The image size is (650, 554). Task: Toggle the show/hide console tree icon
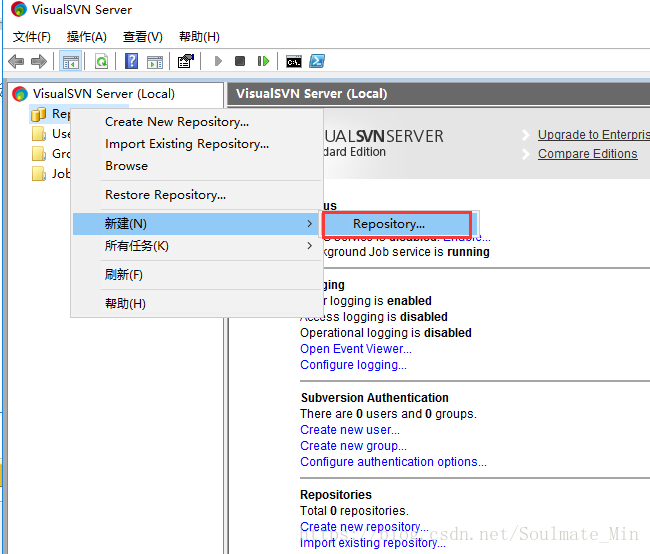pyautogui.click(x=70, y=61)
